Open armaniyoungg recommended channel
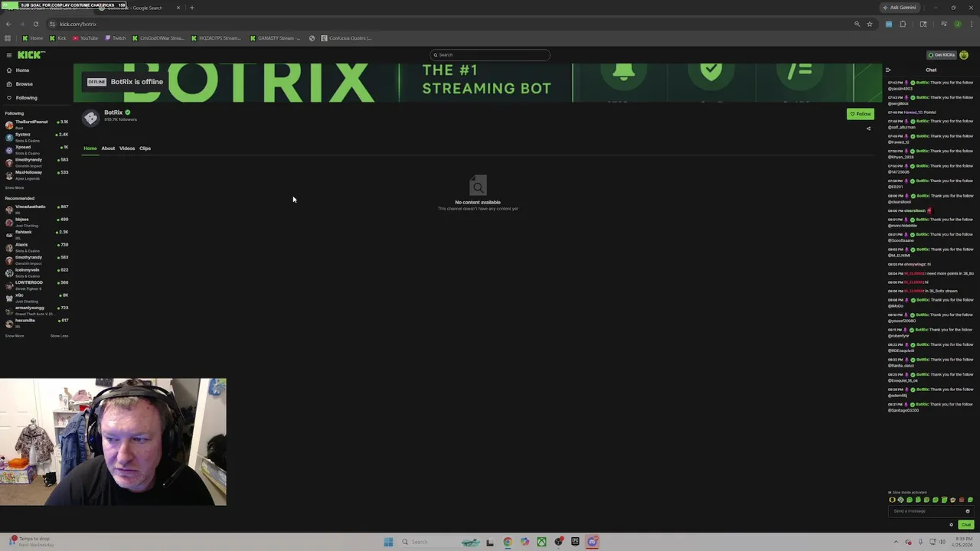 coord(36,311)
